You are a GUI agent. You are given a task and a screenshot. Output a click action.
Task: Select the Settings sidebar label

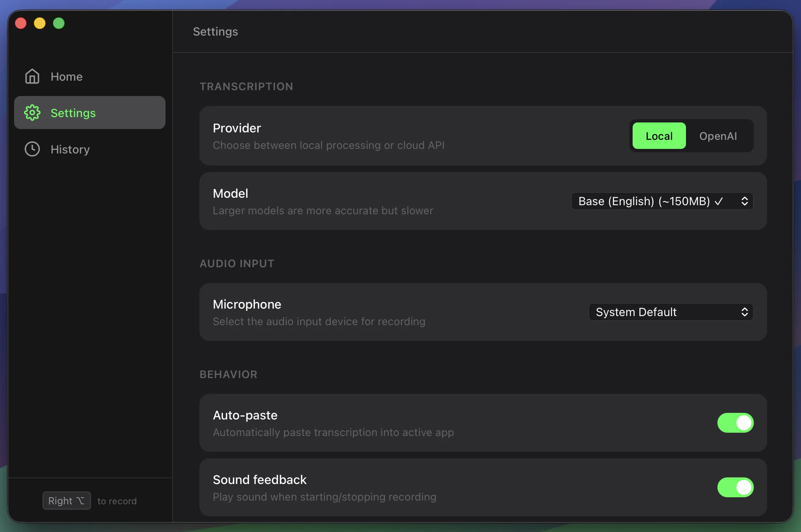click(73, 113)
